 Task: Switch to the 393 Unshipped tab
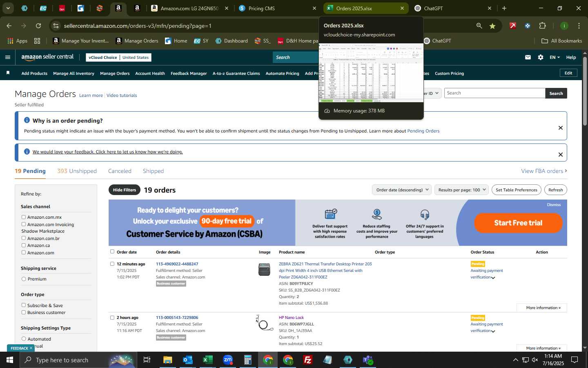(x=77, y=171)
